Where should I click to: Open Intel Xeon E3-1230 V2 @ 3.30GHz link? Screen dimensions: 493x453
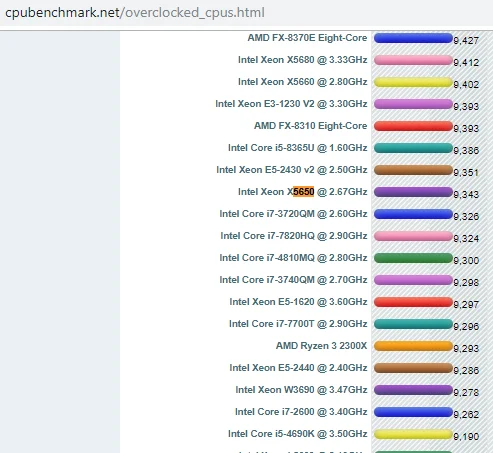(x=291, y=104)
